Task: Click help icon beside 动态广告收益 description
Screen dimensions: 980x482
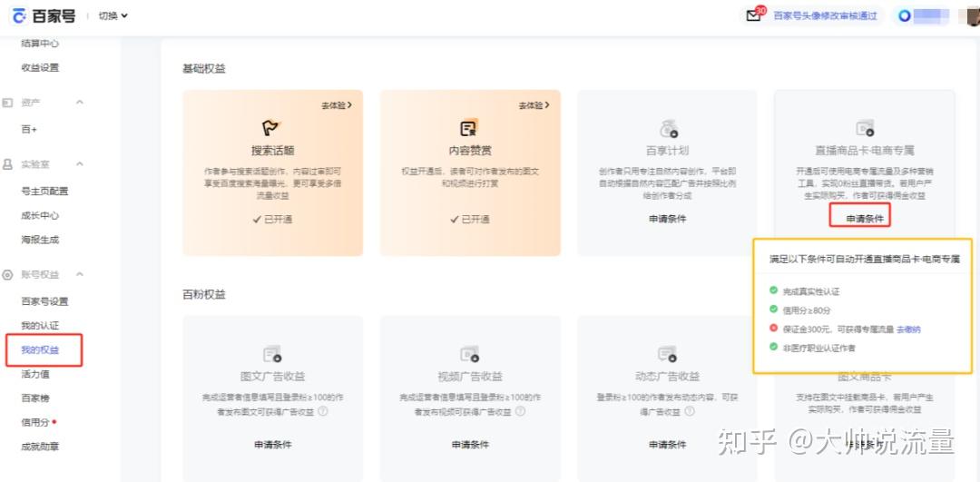Action: tap(689, 411)
